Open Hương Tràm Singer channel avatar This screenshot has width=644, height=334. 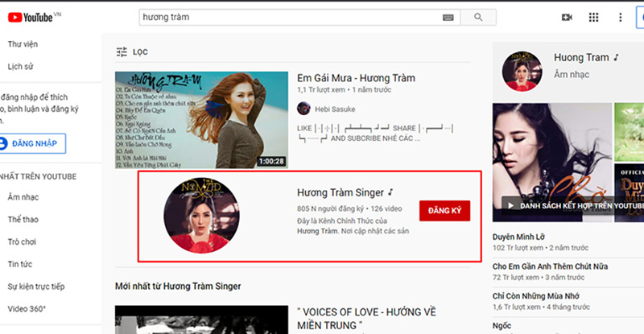pos(201,215)
